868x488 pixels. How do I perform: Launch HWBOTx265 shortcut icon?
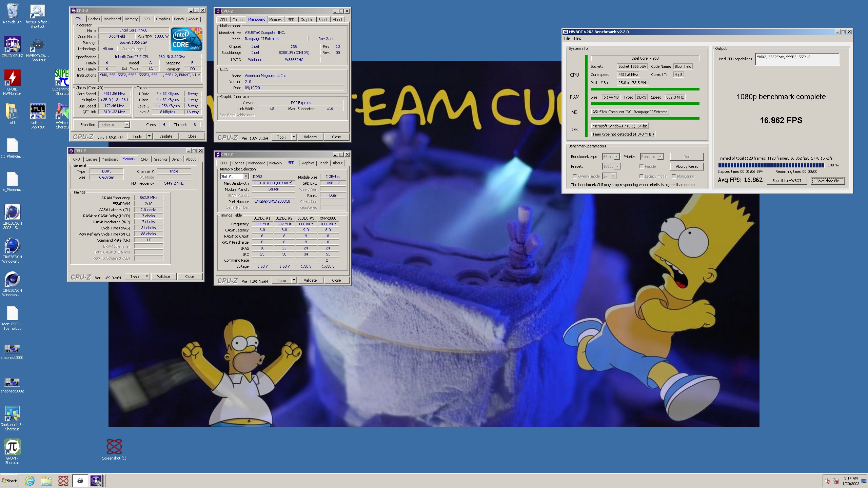click(37, 49)
